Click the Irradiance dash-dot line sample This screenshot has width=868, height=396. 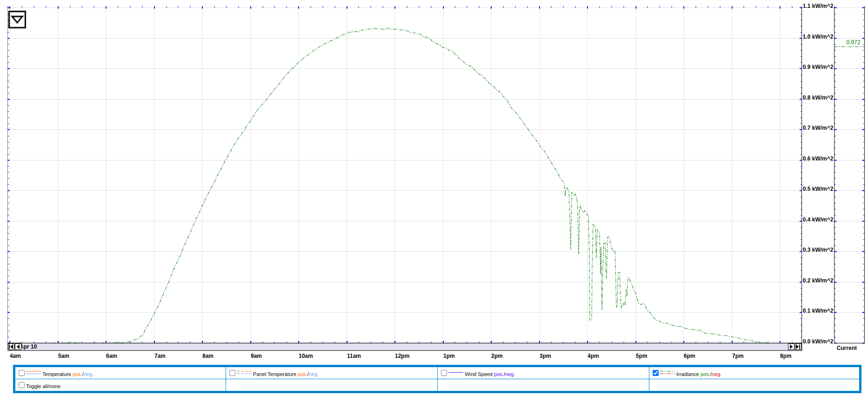click(668, 373)
